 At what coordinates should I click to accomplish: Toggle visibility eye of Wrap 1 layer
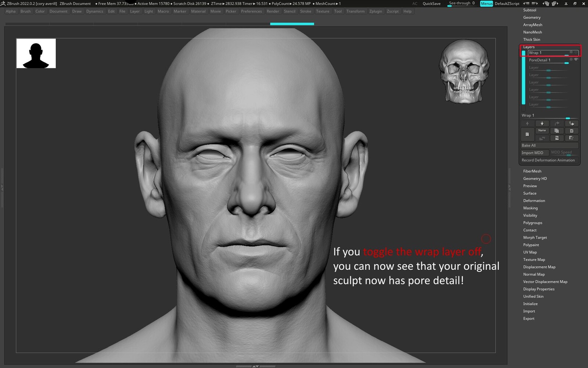pyautogui.click(x=576, y=52)
